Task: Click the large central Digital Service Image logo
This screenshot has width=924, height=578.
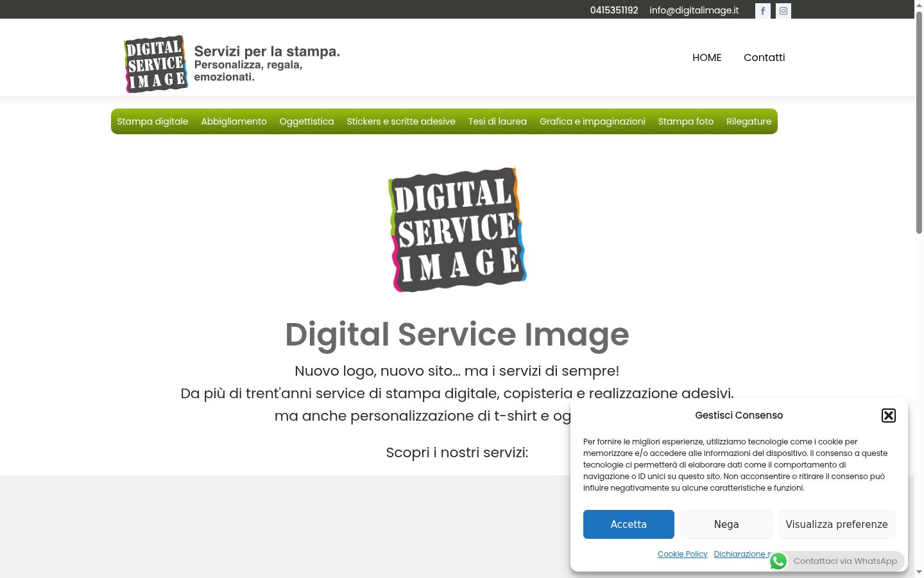Action: click(x=458, y=230)
